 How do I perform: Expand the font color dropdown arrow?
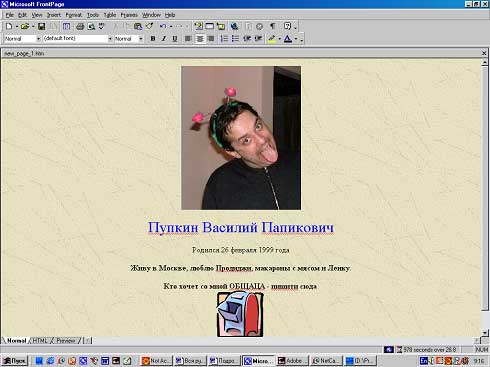(x=296, y=39)
